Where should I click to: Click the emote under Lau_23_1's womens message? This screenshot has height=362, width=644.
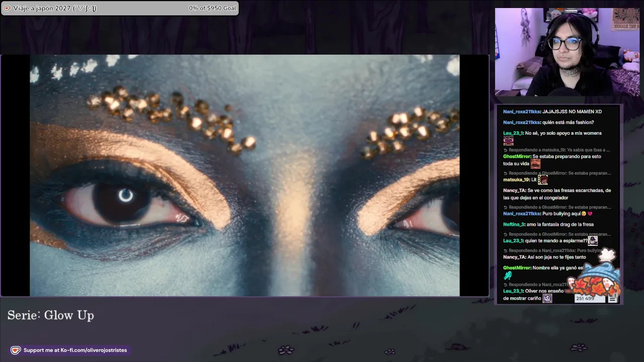click(508, 141)
